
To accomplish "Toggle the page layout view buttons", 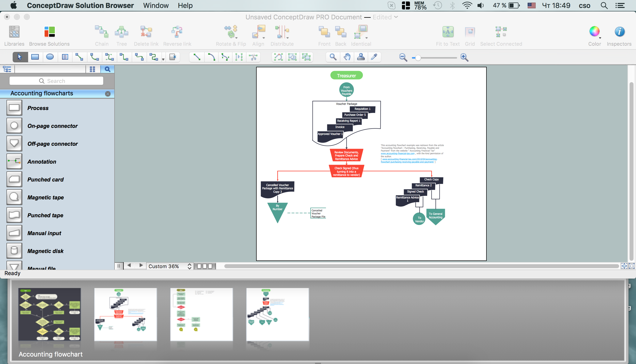I will pyautogui.click(x=204, y=266).
